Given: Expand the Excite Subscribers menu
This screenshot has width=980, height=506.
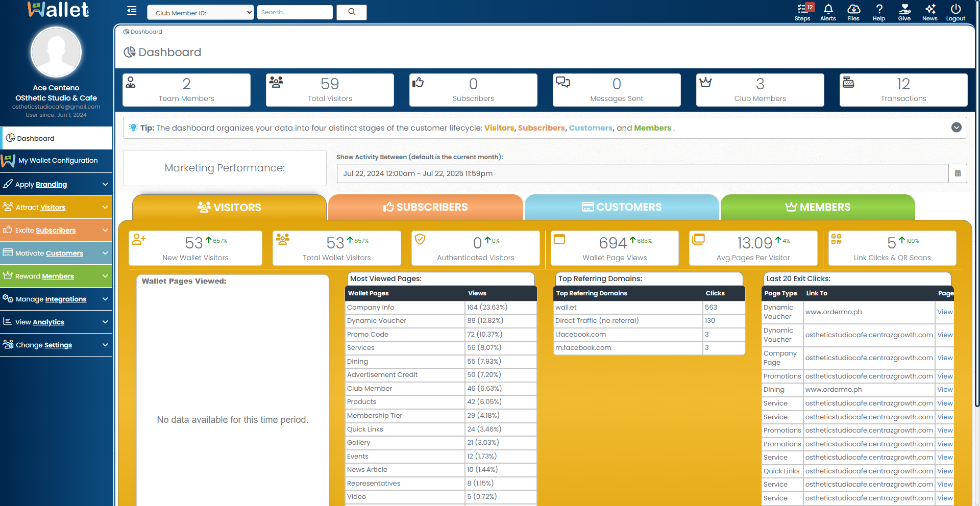Looking at the screenshot, I should click(x=56, y=230).
